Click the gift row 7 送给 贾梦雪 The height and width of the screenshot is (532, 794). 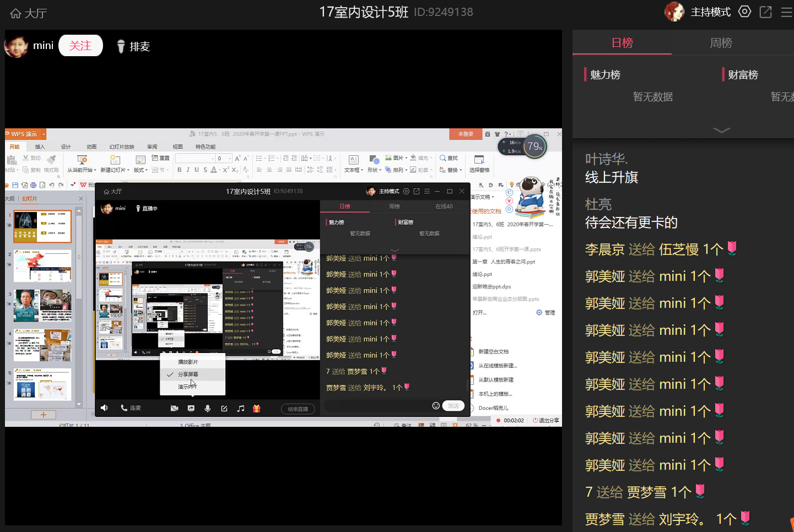pos(645,492)
